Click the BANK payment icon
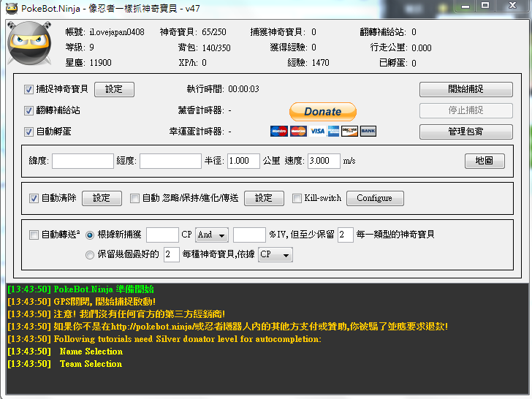The width and height of the screenshot is (532, 399). pyautogui.click(x=368, y=131)
